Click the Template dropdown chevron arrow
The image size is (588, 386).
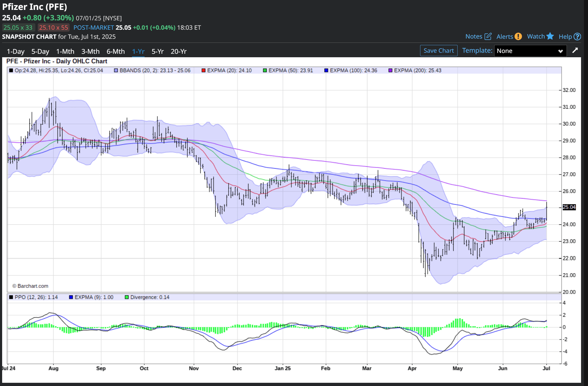(560, 51)
